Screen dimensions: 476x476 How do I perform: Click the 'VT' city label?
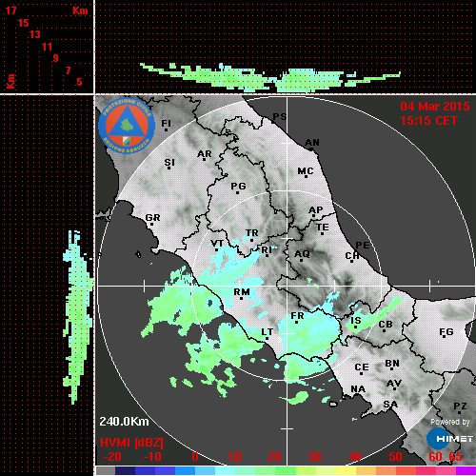(x=217, y=244)
